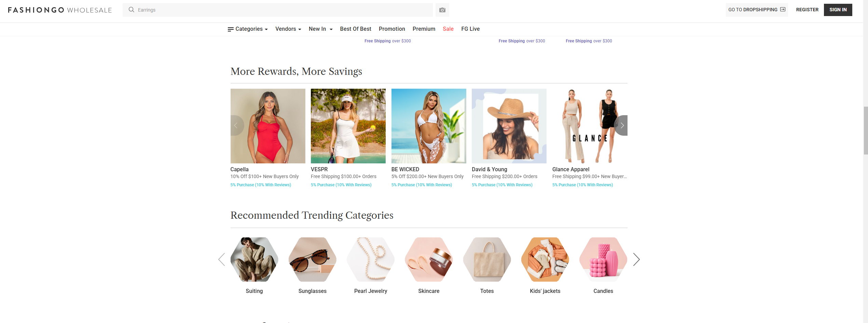Select the Suiting category hexagon
868x323 pixels.
point(254,259)
